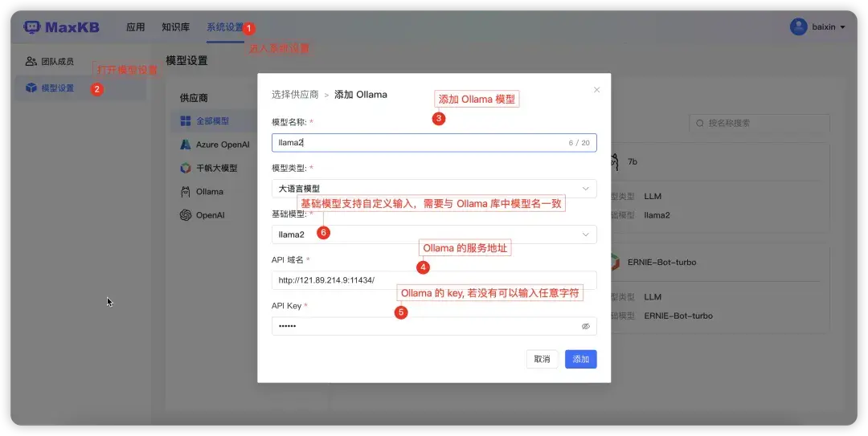
Task: Click the Ollama llama icon
Action: click(186, 191)
